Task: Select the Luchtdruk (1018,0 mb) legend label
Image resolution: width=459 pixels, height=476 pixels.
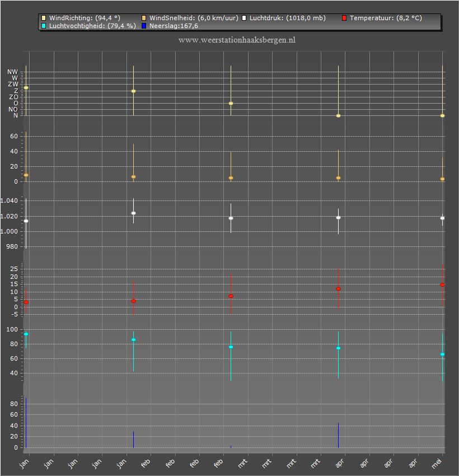Action: tap(287, 18)
